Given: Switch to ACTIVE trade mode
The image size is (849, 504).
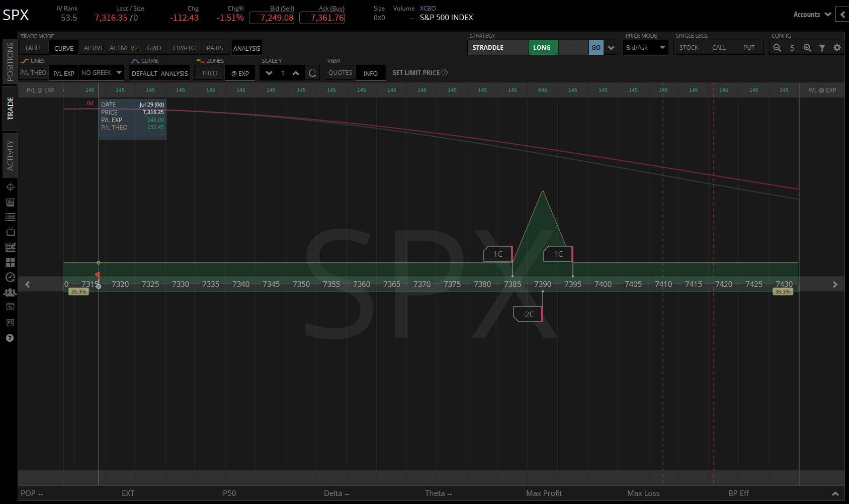Looking at the screenshot, I should [94, 48].
